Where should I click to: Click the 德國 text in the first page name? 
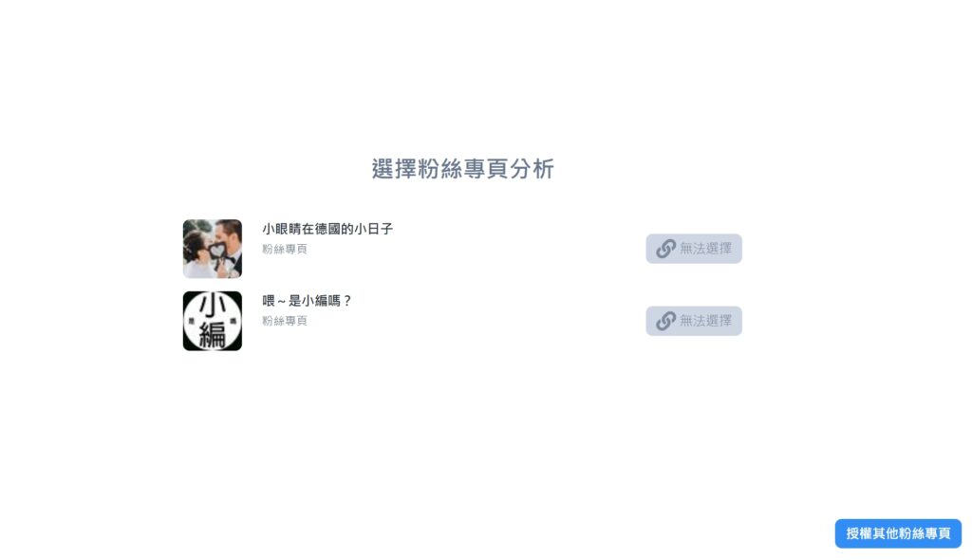(x=327, y=229)
